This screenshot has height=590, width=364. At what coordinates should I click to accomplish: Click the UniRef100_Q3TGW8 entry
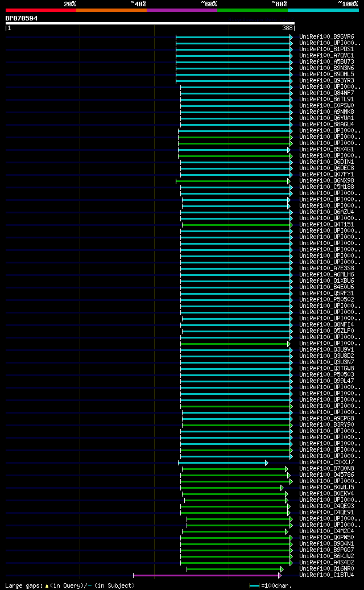(326, 368)
